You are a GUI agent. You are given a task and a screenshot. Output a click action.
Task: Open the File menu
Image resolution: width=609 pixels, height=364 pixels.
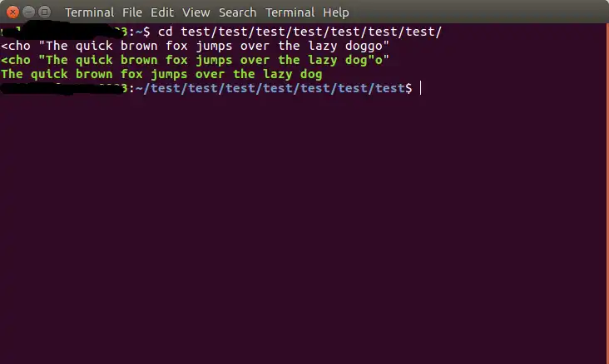132,12
